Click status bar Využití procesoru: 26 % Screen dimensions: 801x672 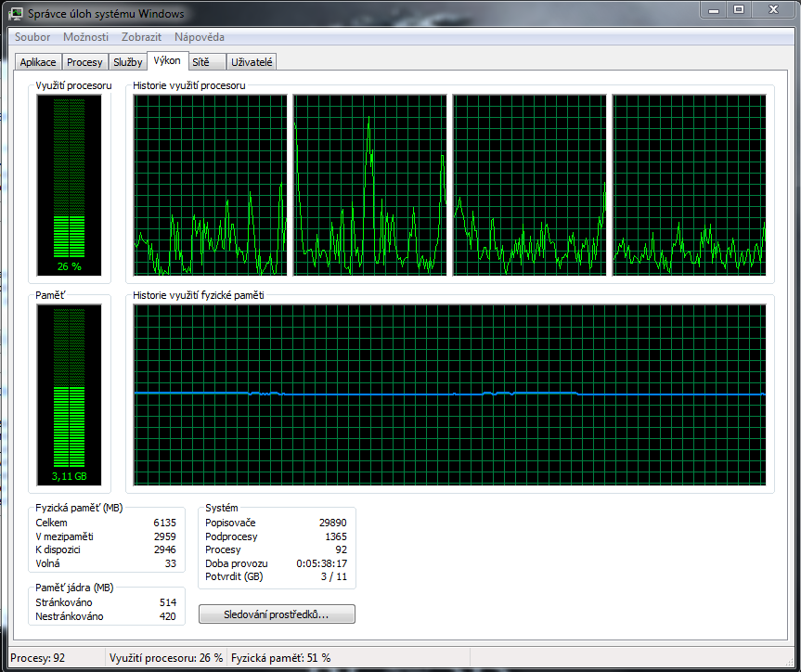pos(166,658)
